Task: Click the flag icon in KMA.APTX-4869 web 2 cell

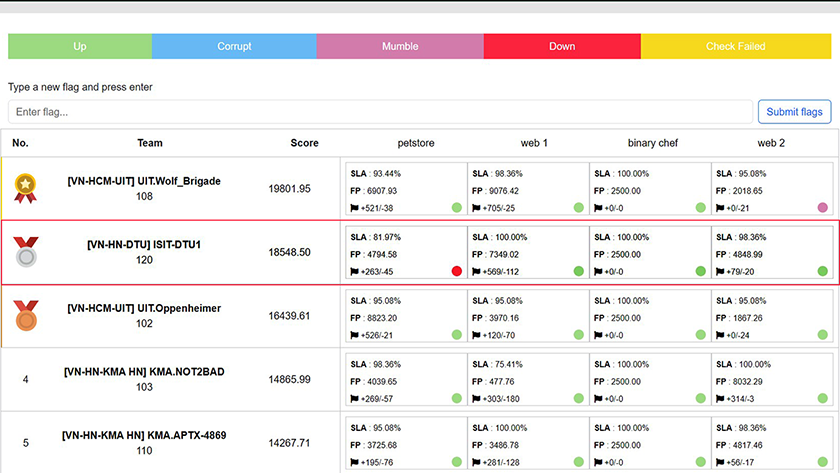Action: point(721,462)
